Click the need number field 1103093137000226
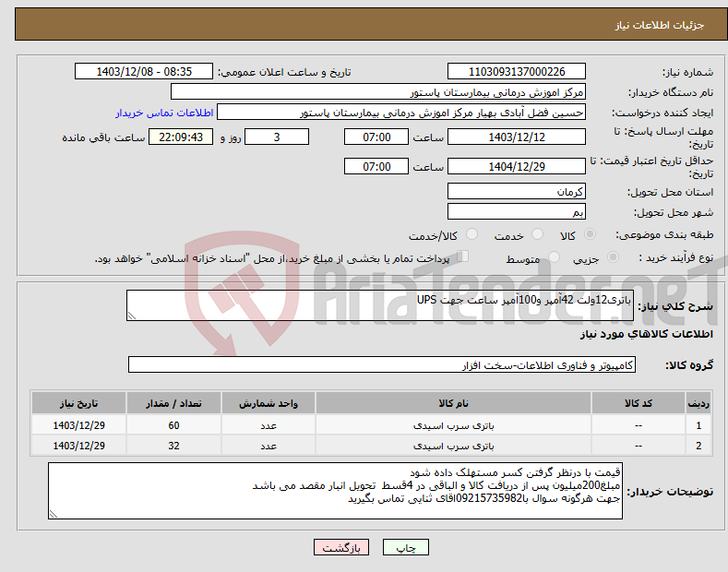The width and height of the screenshot is (728, 572). pos(517,72)
